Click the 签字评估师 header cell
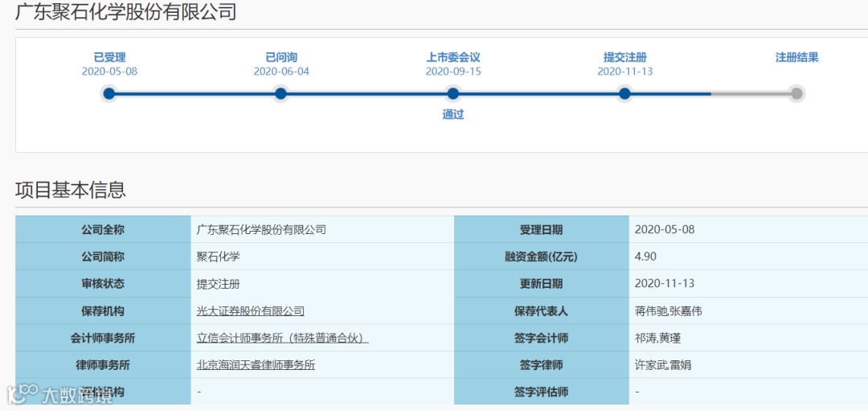Image resolution: width=868 pixels, height=411 pixels. pos(542,393)
